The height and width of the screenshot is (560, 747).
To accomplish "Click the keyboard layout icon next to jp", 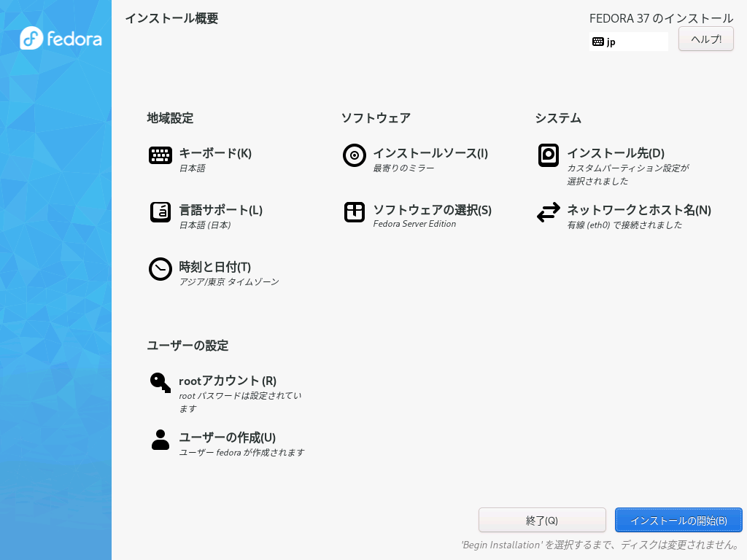I will point(598,42).
